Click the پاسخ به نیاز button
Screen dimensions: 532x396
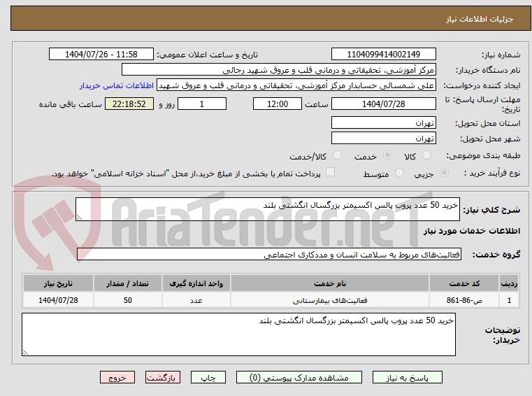[407, 378]
